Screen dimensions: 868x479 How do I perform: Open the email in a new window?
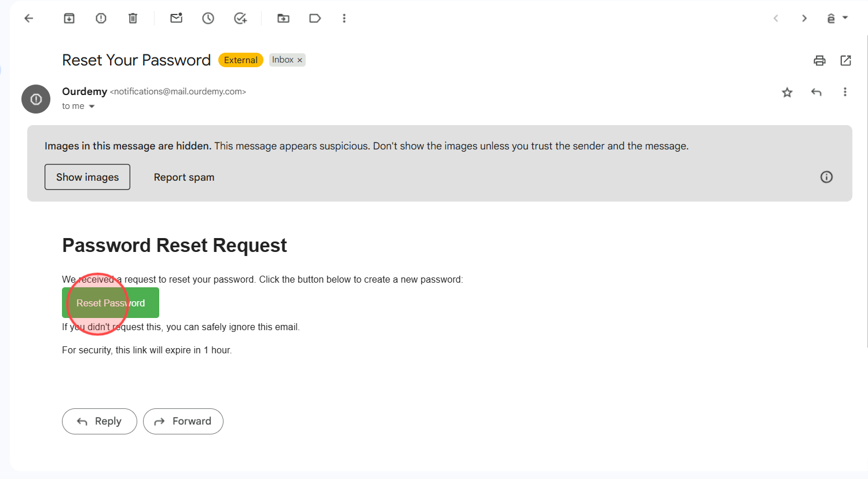pos(846,60)
